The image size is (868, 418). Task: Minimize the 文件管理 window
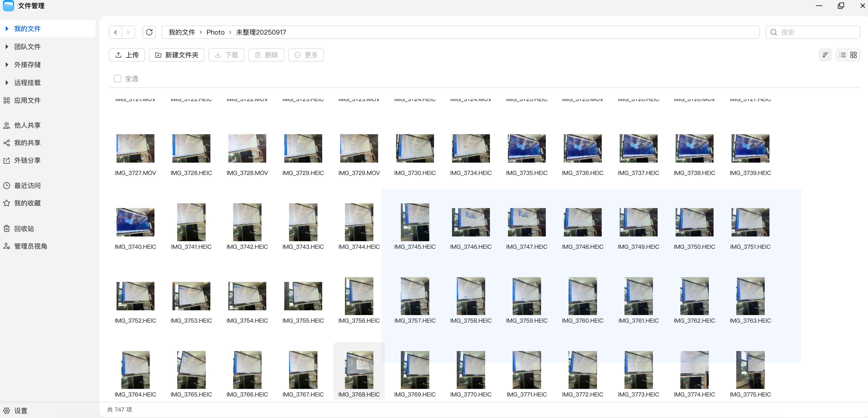(819, 6)
